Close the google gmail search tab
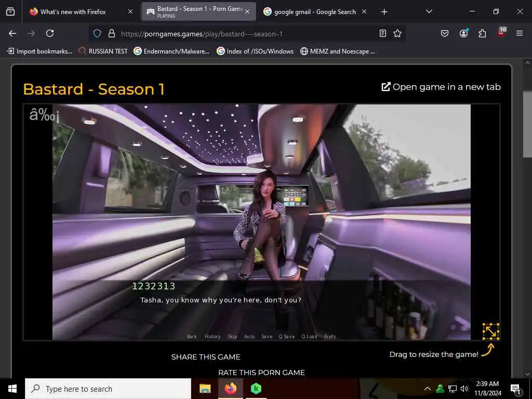Image resolution: width=532 pixels, height=399 pixels. coord(364,11)
